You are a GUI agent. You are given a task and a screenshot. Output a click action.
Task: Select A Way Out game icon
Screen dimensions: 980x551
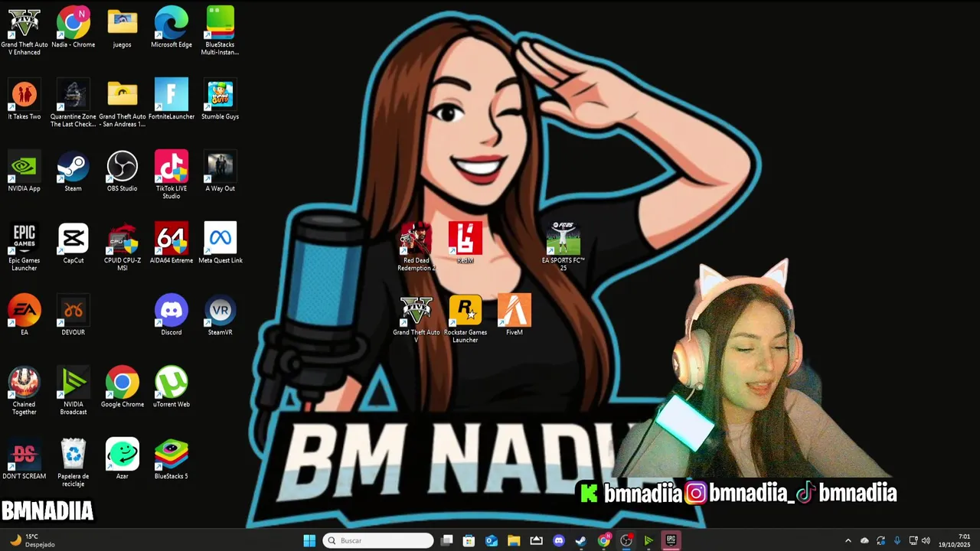tap(220, 171)
